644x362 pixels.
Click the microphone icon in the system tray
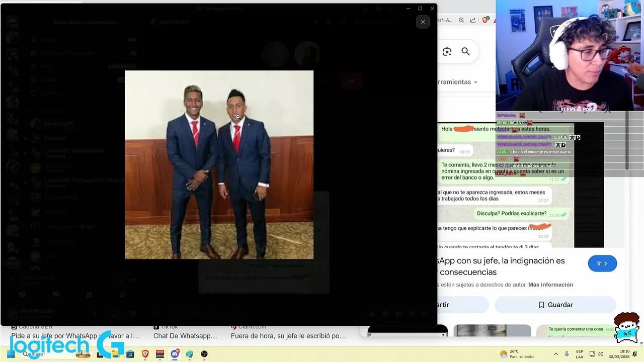567,354
